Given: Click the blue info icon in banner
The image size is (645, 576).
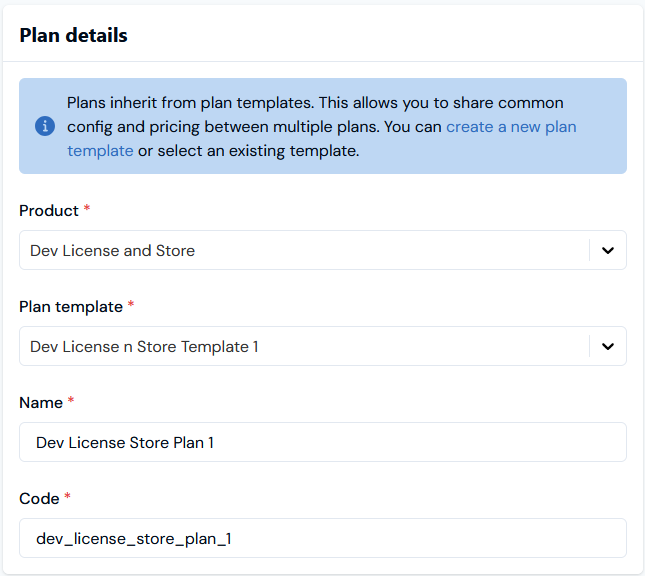Looking at the screenshot, I should [x=45, y=126].
